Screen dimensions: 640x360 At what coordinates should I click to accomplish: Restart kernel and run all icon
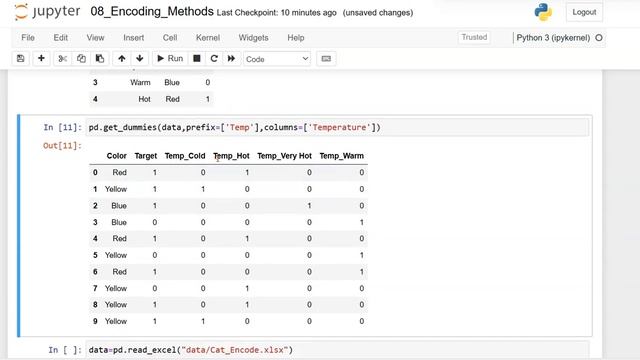point(231,59)
